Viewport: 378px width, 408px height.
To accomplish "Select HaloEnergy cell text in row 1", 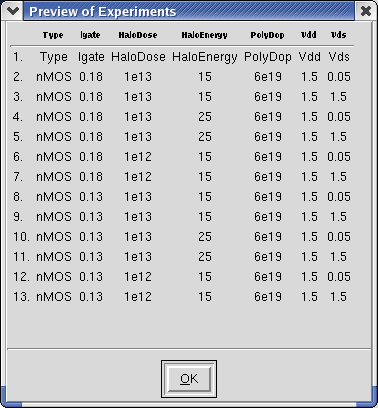I will (205, 57).
